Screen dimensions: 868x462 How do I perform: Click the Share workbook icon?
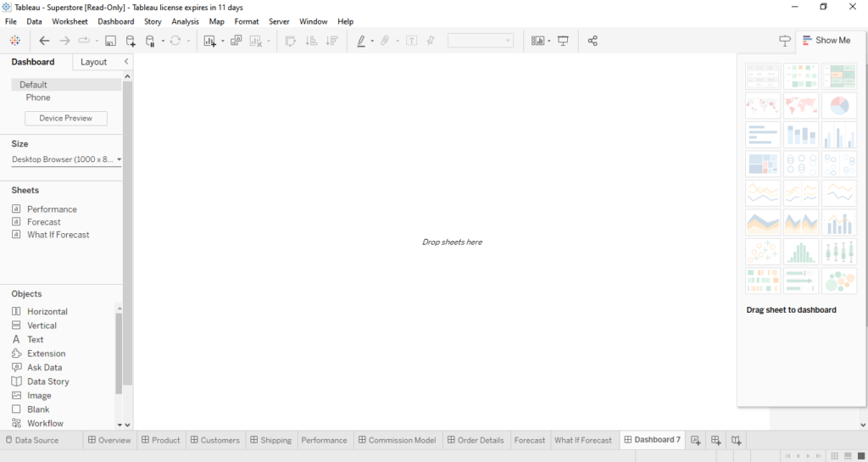(593, 41)
